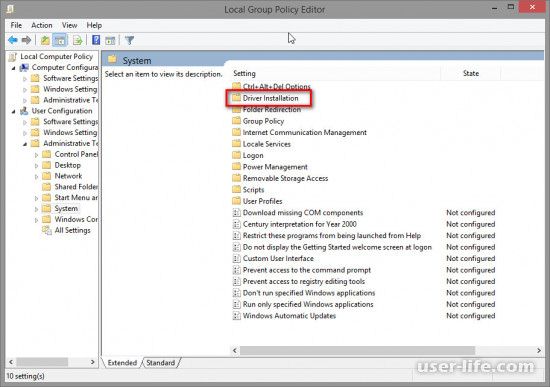The image size is (550, 387).
Task: Click left arrow of settings list scrollbar
Action: [x=235, y=350]
